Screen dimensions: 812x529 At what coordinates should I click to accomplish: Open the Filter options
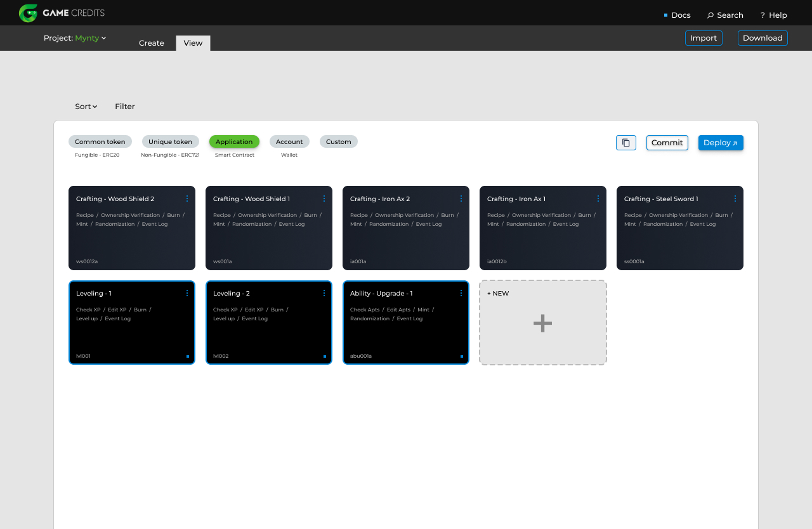(x=125, y=107)
